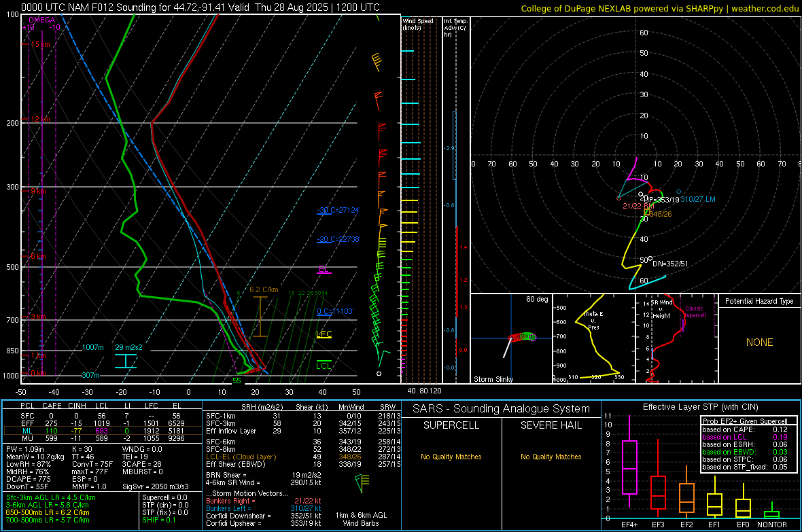Viewport: 802px width, 532px height.
Task: Click the '6.2 C/km' lapse rate label
Action: point(264,289)
